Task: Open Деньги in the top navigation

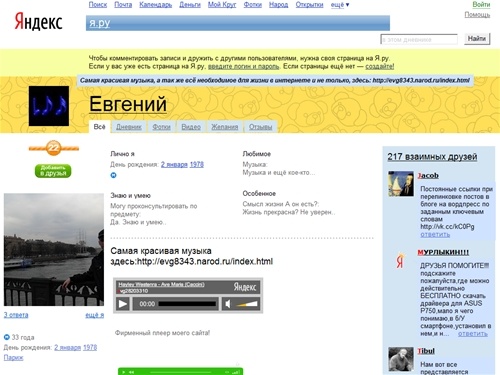Action: click(x=190, y=5)
